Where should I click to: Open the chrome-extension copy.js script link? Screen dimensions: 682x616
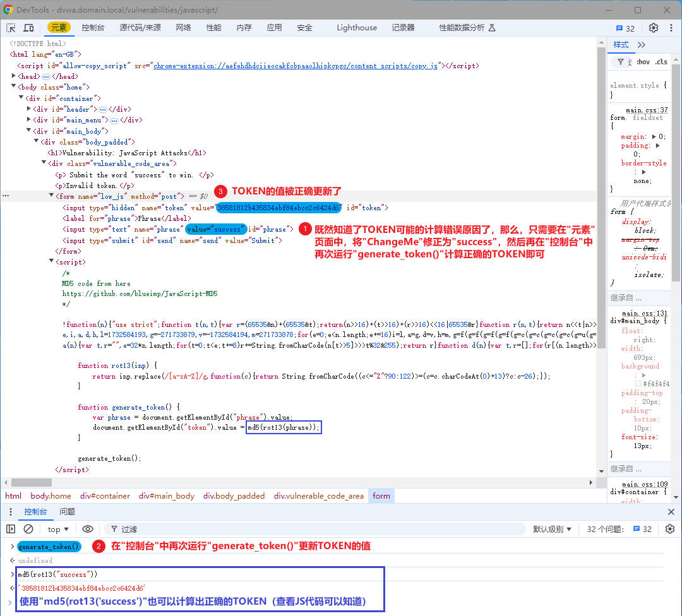296,66
